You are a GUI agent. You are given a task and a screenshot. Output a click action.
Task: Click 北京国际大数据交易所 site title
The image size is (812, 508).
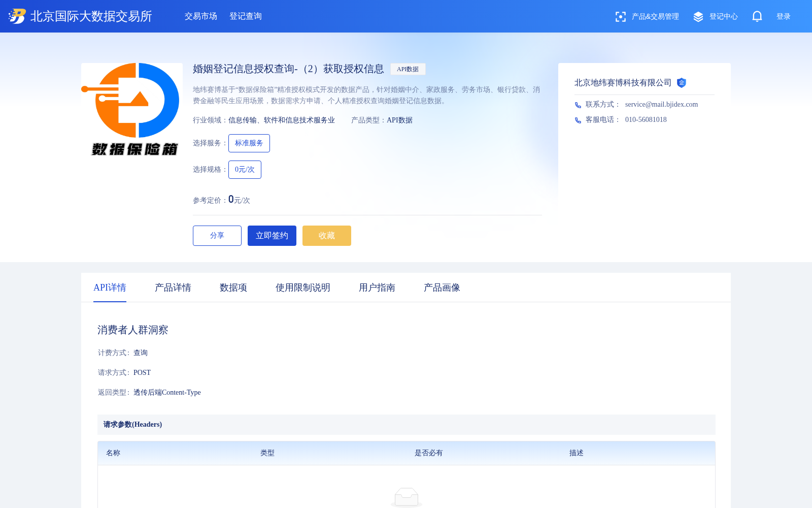pyautogui.click(x=91, y=16)
